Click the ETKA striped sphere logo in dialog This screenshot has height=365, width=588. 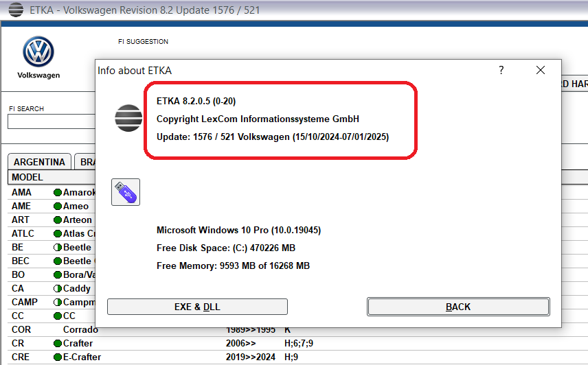click(128, 118)
